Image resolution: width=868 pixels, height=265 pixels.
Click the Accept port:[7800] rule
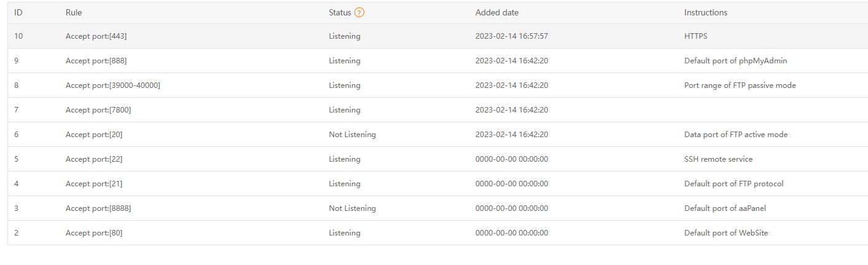[98, 110]
